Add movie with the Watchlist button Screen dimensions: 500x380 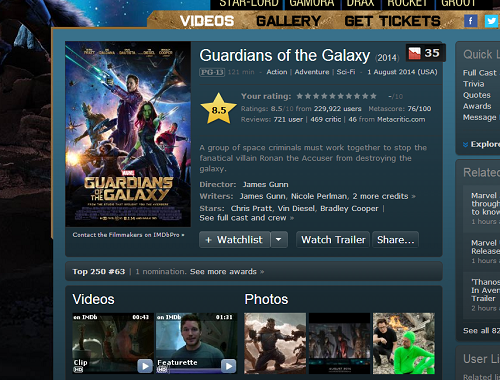(235, 240)
